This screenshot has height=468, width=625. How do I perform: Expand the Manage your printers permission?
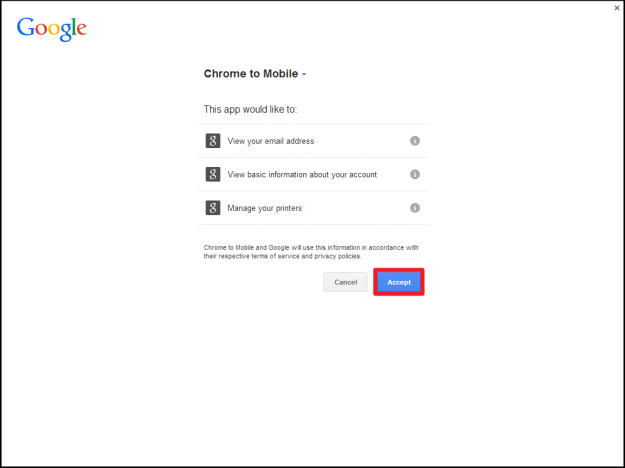[x=265, y=208]
